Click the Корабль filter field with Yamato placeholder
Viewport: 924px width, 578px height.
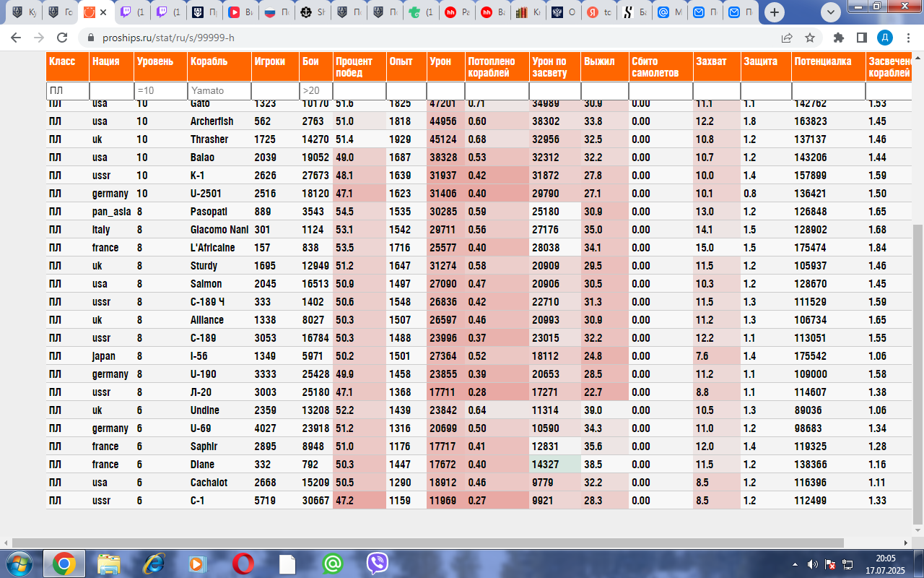(x=219, y=91)
